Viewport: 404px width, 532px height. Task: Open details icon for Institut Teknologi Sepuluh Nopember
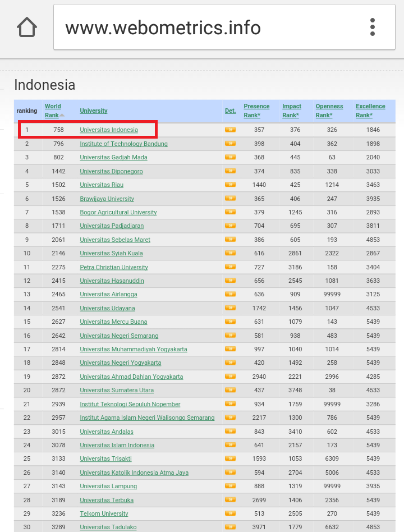point(230,404)
